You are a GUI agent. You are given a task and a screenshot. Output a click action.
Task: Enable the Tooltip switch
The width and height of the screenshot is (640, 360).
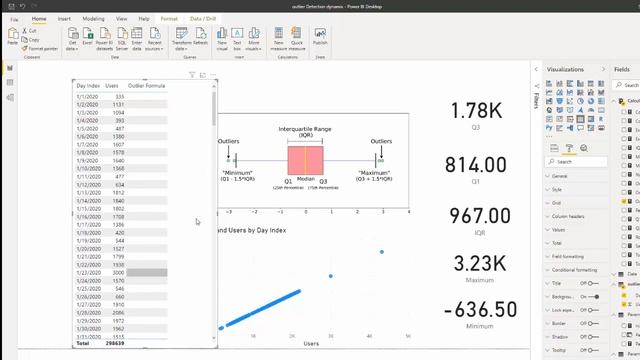pyautogui.click(x=593, y=350)
